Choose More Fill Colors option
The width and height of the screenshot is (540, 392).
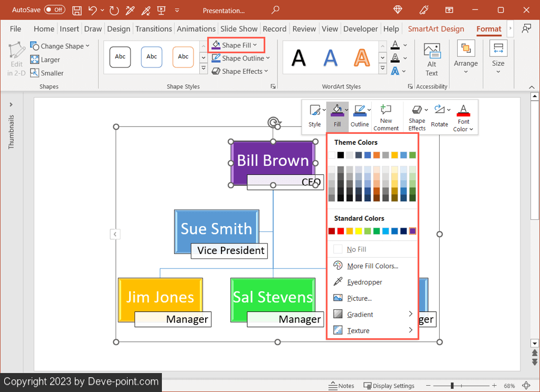click(x=372, y=266)
